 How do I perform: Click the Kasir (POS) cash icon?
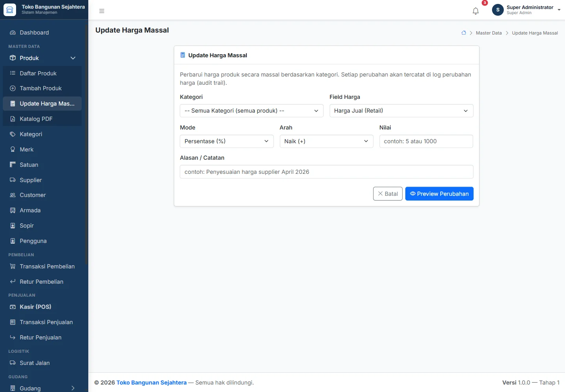pyautogui.click(x=13, y=307)
